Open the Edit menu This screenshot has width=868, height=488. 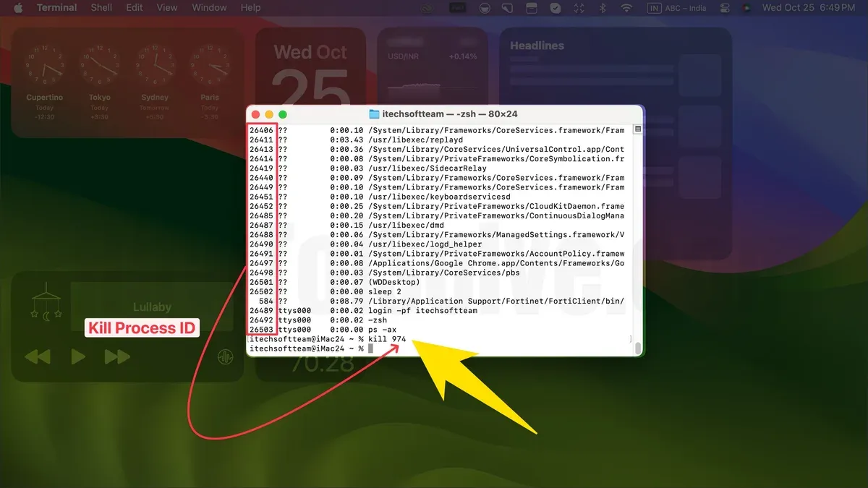click(135, 8)
